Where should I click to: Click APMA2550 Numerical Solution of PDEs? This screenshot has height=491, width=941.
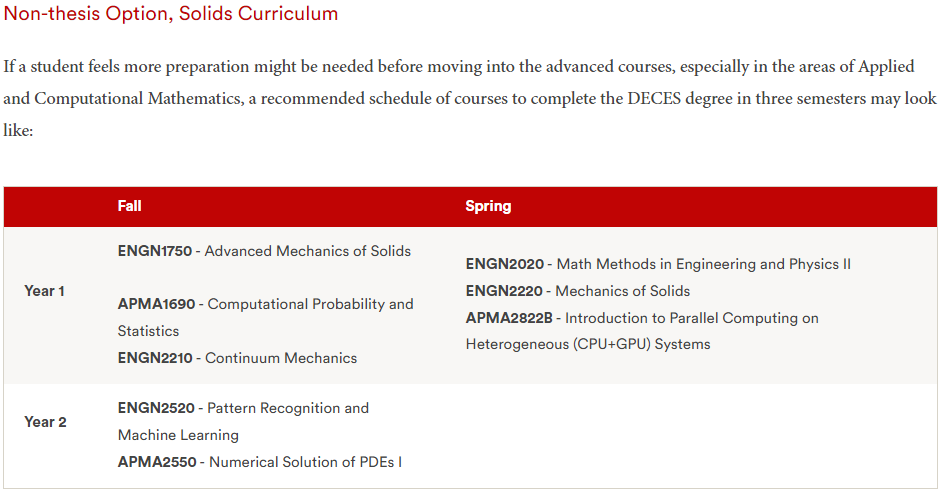(x=260, y=462)
